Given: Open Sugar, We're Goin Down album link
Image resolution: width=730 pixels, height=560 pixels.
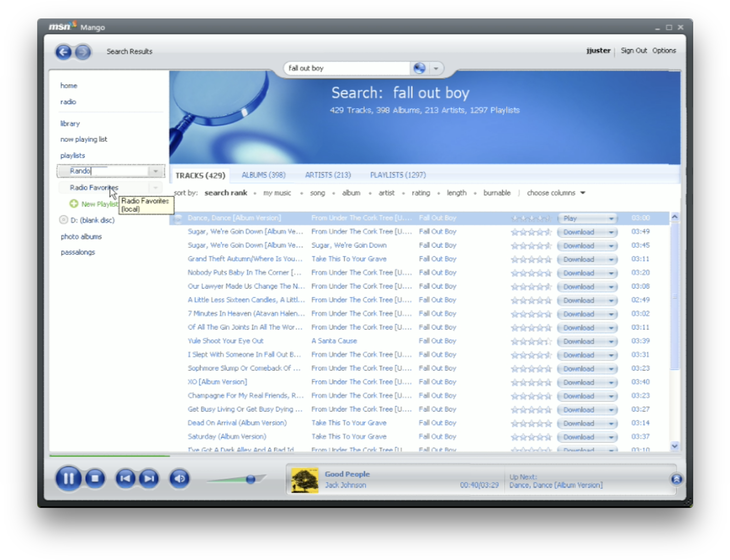Looking at the screenshot, I should pyautogui.click(x=349, y=245).
